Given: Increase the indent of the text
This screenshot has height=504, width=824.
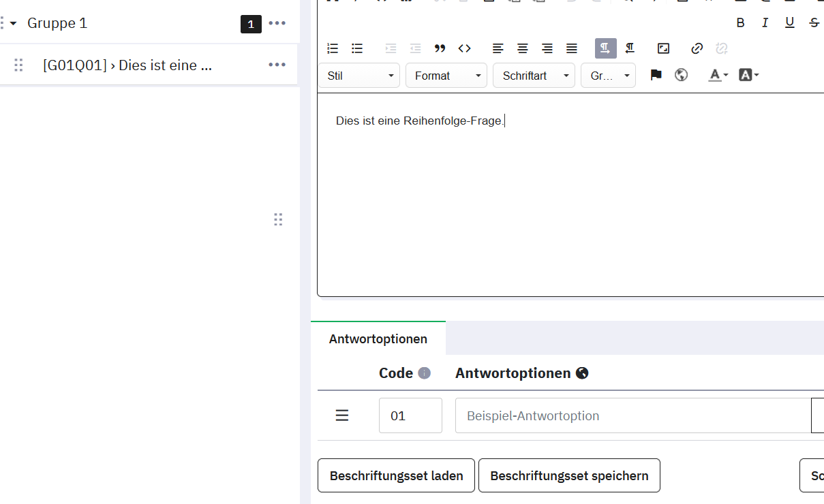Looking at the screenshot, I should (391, 48).
